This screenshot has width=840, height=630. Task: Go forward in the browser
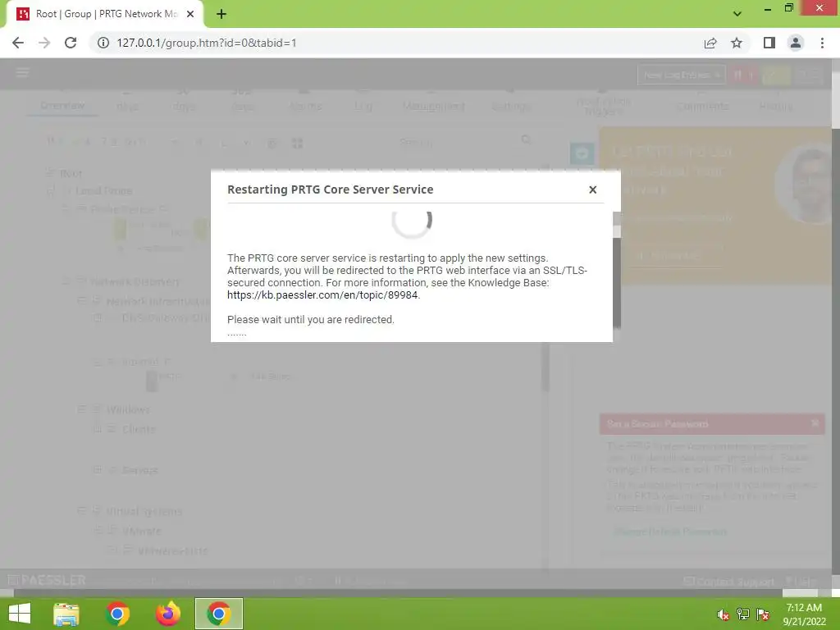coord(44,43)
